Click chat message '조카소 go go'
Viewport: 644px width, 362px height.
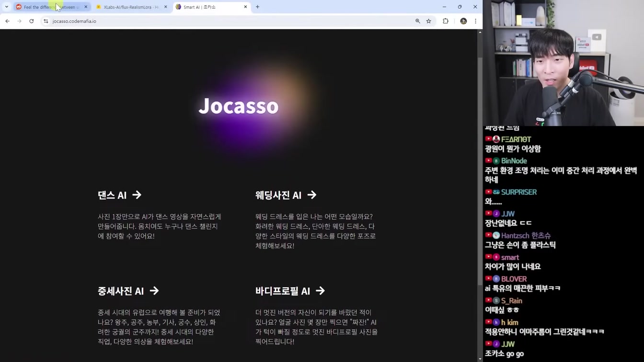pyautogui.click(x=505, y=354)
